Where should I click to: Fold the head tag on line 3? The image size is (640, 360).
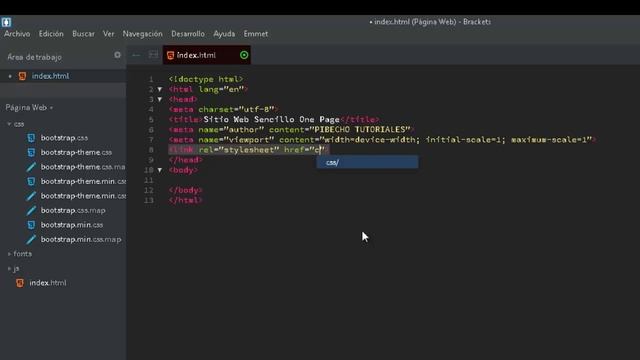(160, 99)
